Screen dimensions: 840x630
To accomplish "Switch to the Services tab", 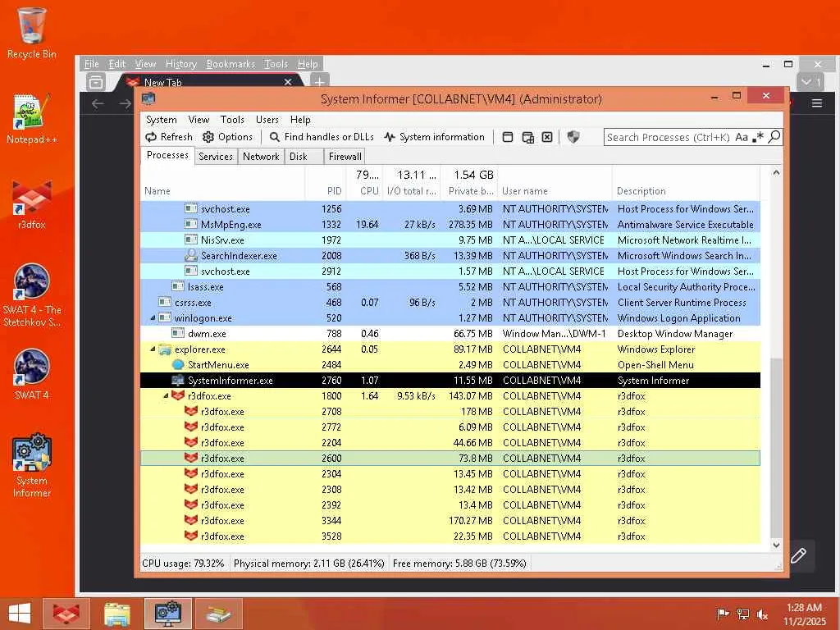I will 216,157.
